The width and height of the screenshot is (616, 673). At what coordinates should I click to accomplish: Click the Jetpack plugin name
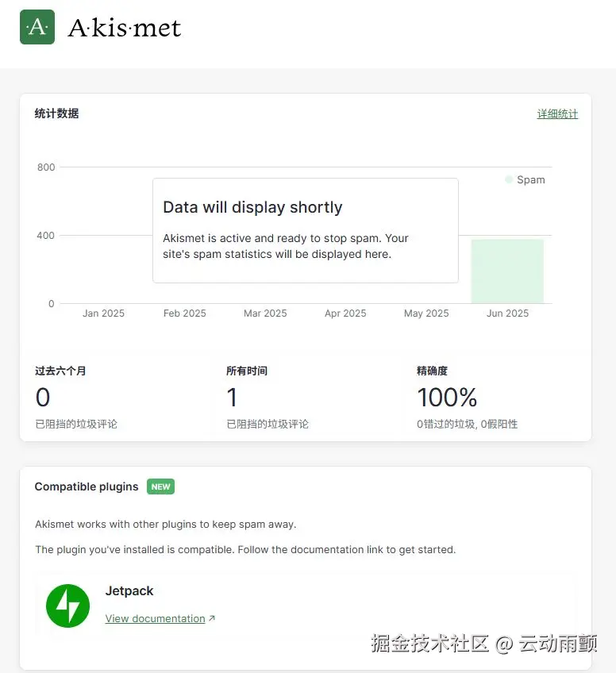point(129,591)
